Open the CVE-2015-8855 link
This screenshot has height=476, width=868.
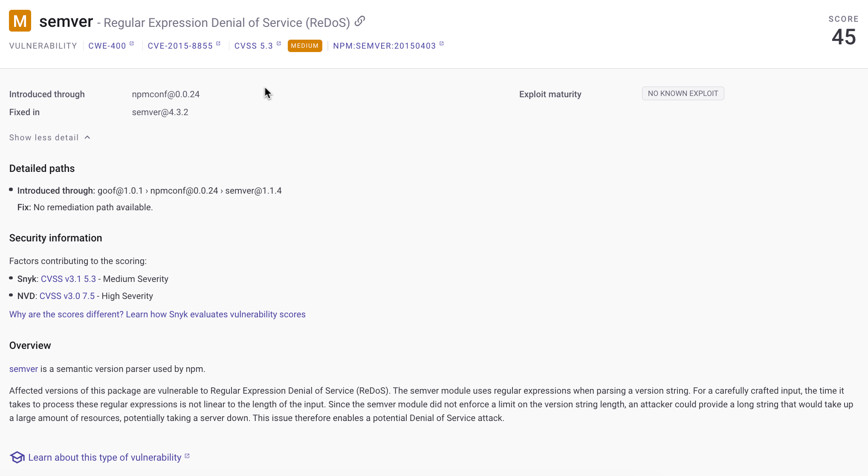(x=180, y=46)
